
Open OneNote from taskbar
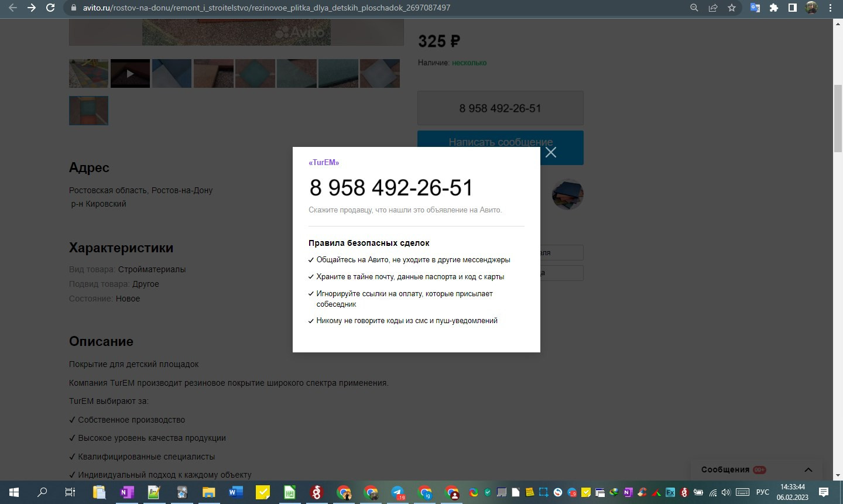(x=126, y=492)
